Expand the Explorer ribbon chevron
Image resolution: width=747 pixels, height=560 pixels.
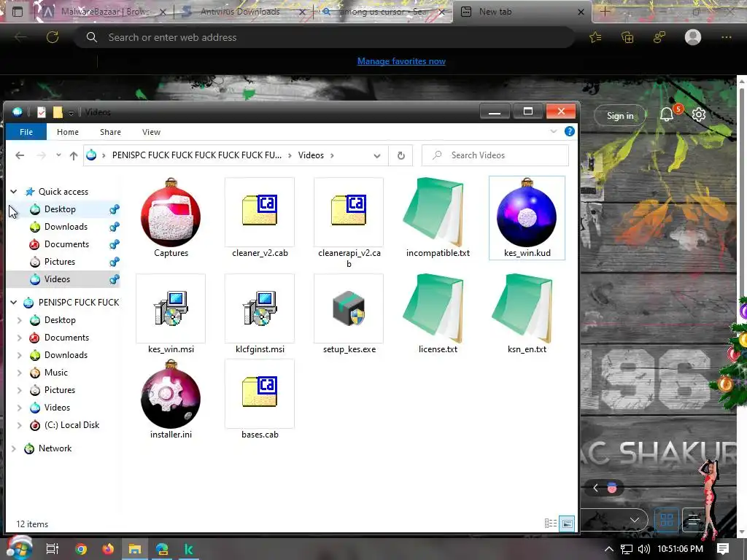(x=553, y=131)
